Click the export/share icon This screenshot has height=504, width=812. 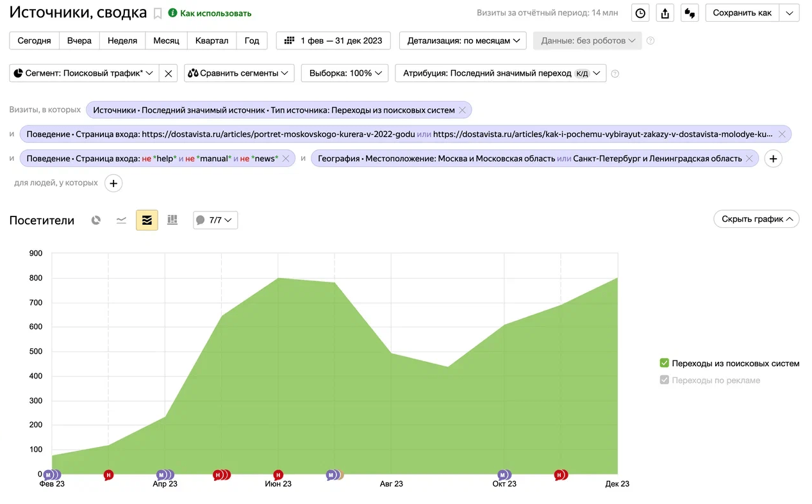665,13
